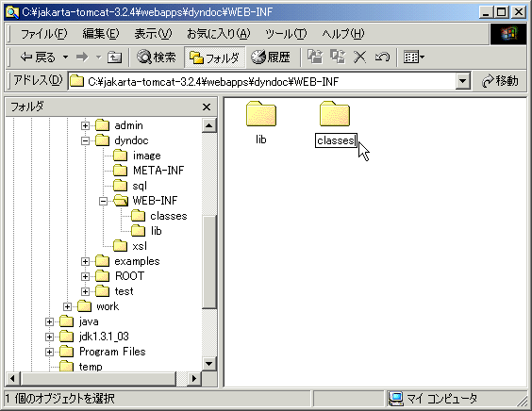Open the ツール(T) menu
This screenshot has width=532, height=411.
(x=286, y=34)
